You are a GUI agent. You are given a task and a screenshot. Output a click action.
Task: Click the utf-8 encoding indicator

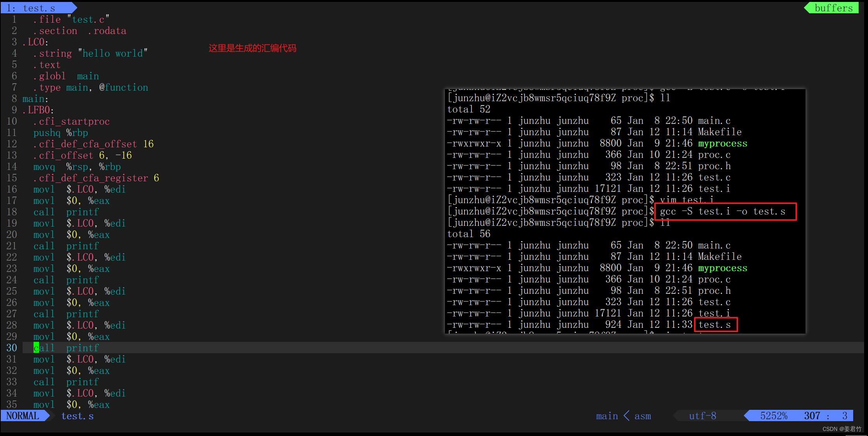[703, 416]
